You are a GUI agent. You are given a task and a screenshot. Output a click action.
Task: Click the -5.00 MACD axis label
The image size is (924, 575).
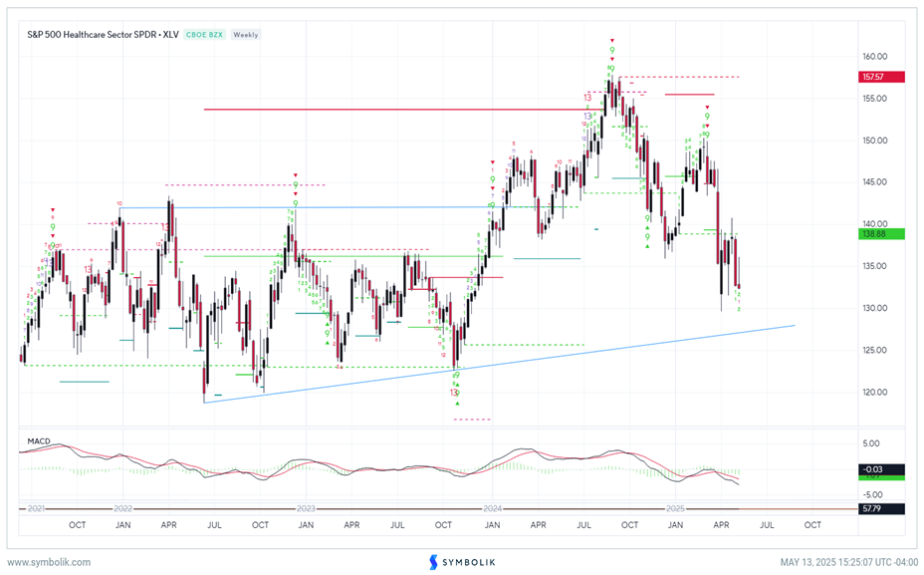(x=871, y=495)
